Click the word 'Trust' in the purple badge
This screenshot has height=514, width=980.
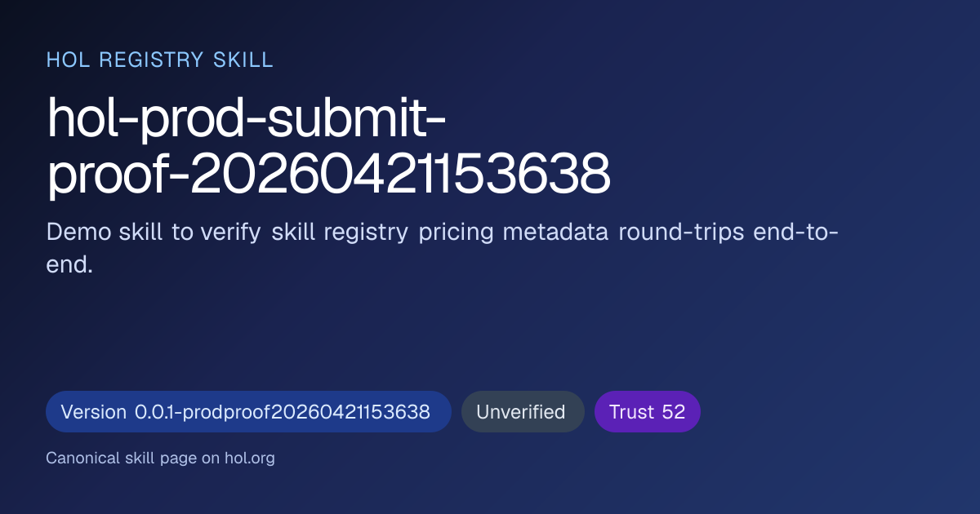[631, 412]
